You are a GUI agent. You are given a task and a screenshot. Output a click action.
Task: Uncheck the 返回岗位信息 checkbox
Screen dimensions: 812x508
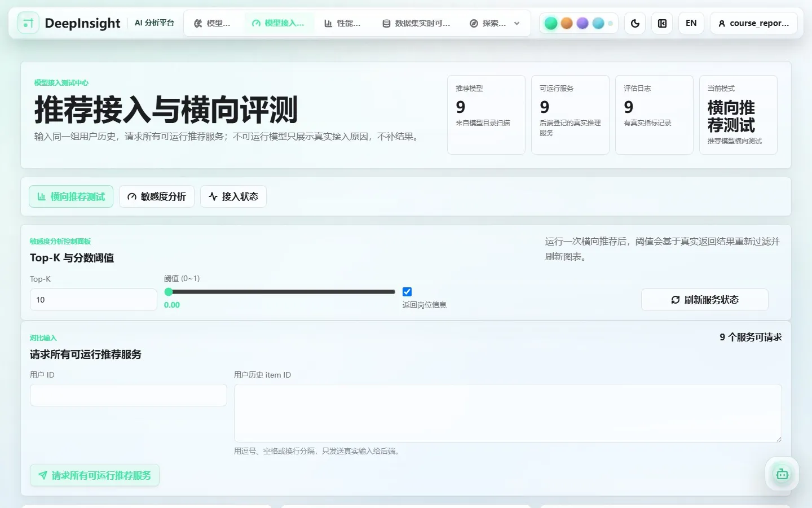coord(407,292)
